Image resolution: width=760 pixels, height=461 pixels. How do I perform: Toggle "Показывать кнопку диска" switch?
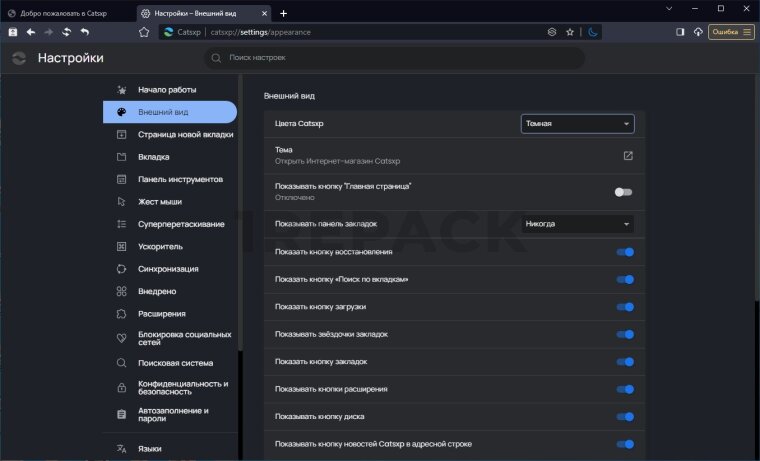pyautogui.click(x=625, y=416)
